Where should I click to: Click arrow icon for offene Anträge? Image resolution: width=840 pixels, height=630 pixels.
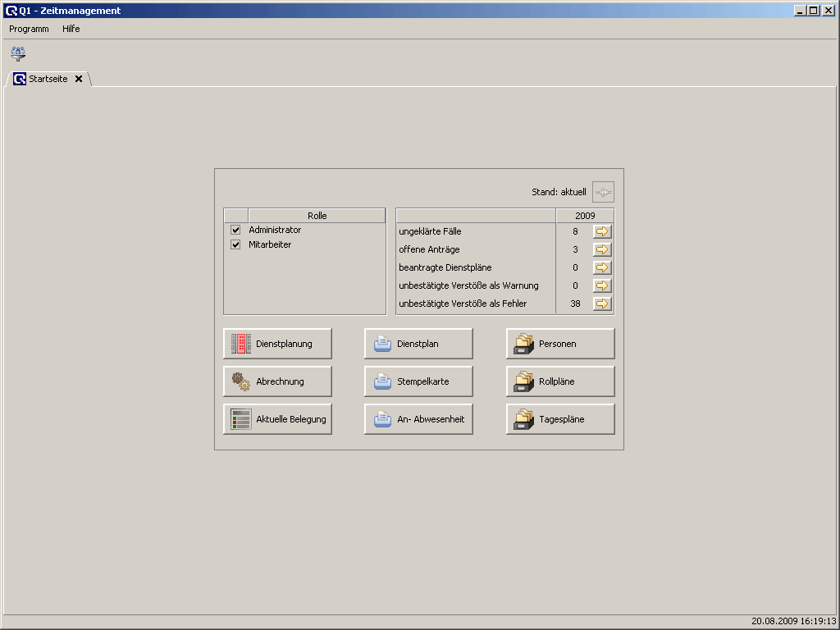pyautogui.click(x=602, y=249)
